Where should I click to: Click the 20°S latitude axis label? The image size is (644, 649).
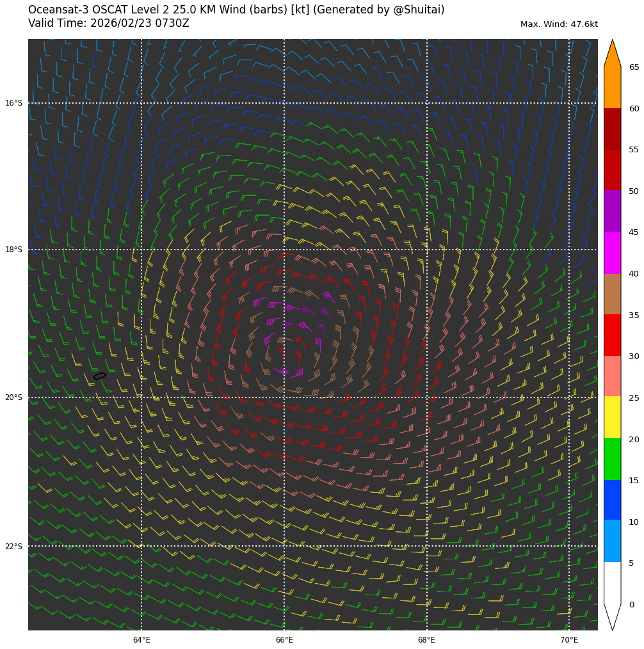pos(13,397)
